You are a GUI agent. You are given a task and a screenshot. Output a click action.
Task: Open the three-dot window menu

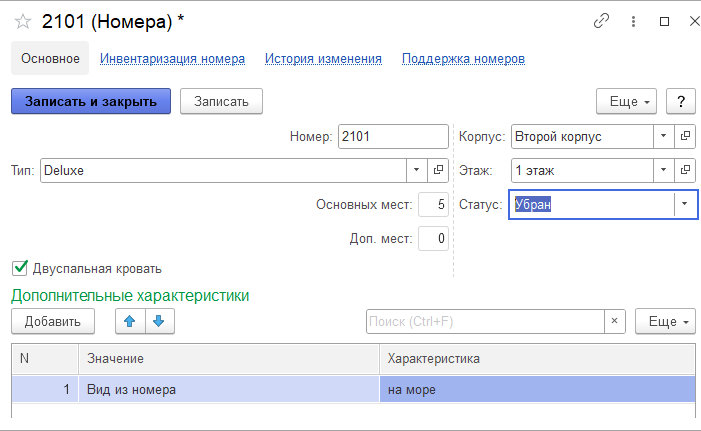pos(632,21)
